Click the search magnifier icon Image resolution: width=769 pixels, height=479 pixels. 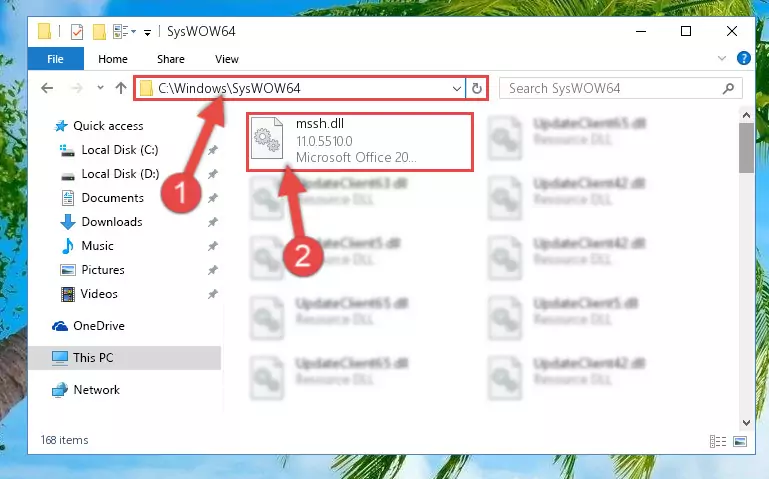728,88
